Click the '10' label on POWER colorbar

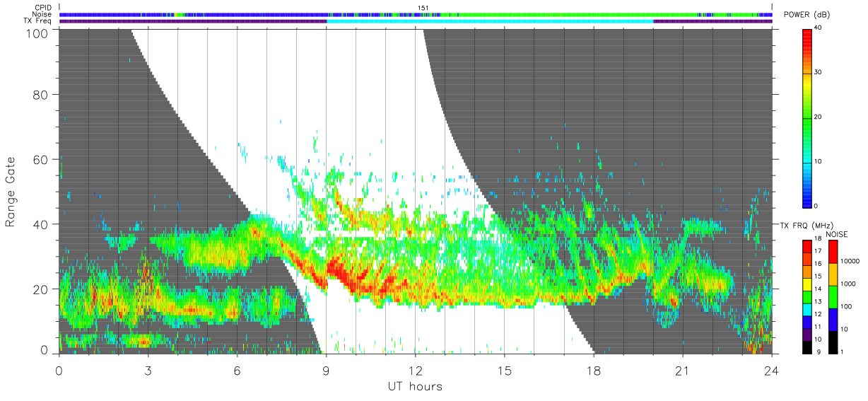coord(818,161)
